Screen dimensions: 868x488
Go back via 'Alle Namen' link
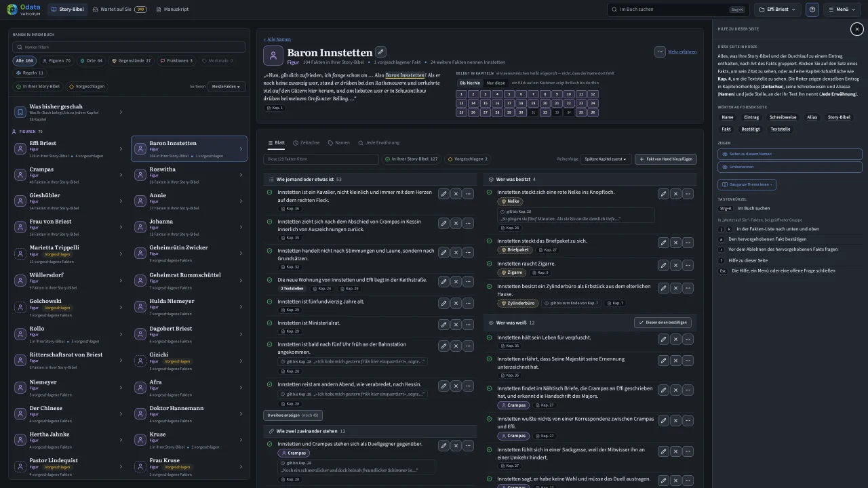[x=277, y=39]
